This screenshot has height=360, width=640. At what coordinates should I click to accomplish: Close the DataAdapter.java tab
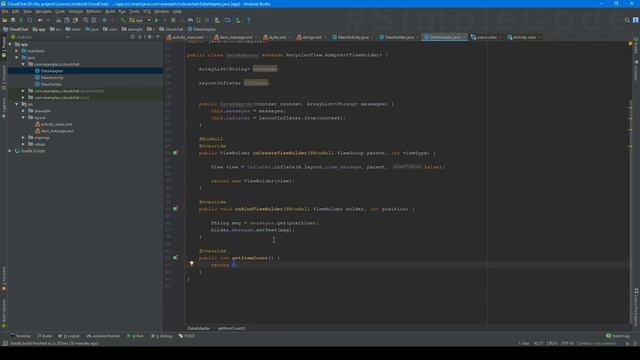pos(464,37)
